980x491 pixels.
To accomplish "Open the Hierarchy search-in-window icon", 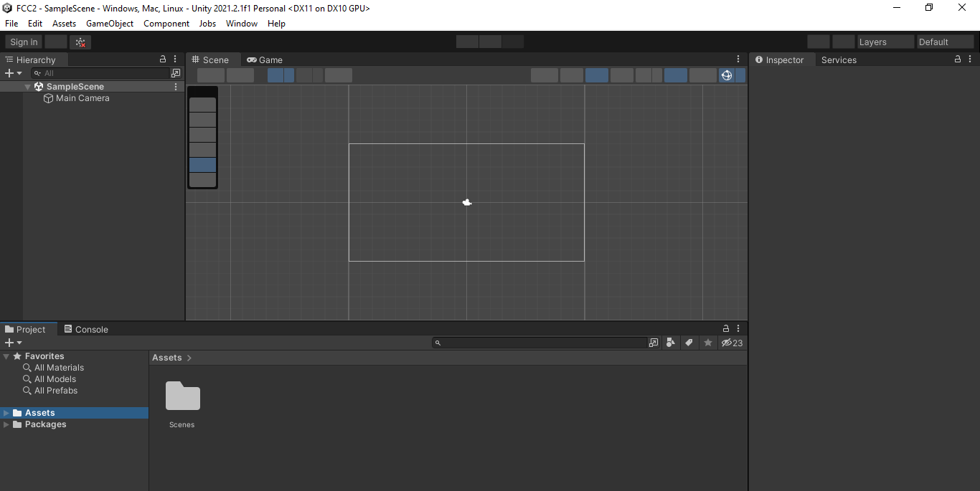I will tap(176, 73).
